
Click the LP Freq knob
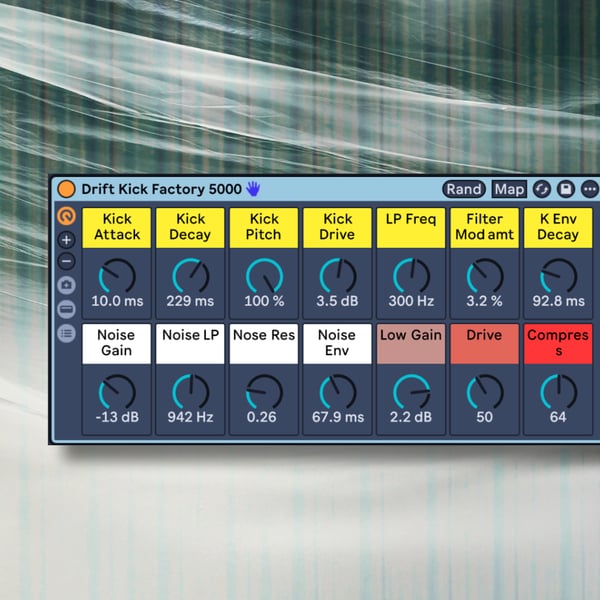pos(411,276)
